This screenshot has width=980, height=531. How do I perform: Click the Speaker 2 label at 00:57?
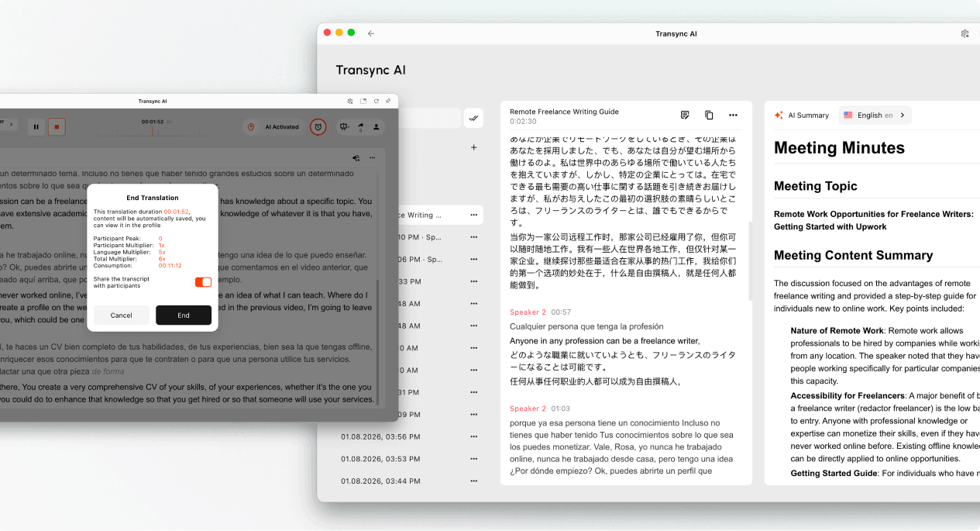pos(528,312)
